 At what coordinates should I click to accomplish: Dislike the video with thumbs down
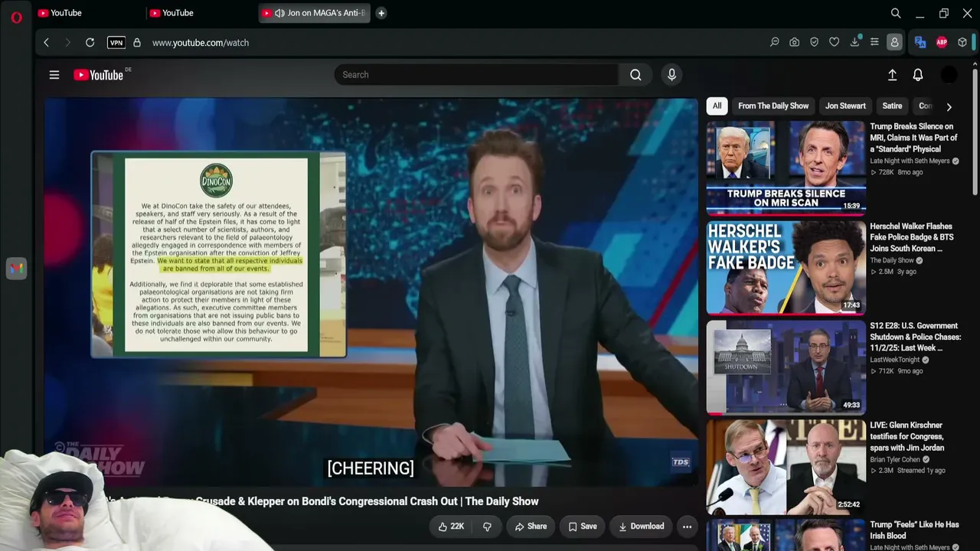click(487, 527)
